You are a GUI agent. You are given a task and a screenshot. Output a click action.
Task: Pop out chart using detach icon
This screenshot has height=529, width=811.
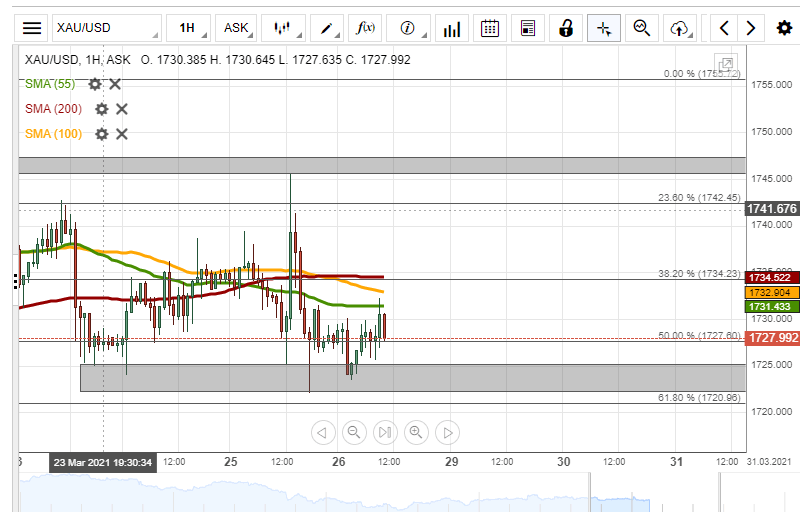(727, 63)
